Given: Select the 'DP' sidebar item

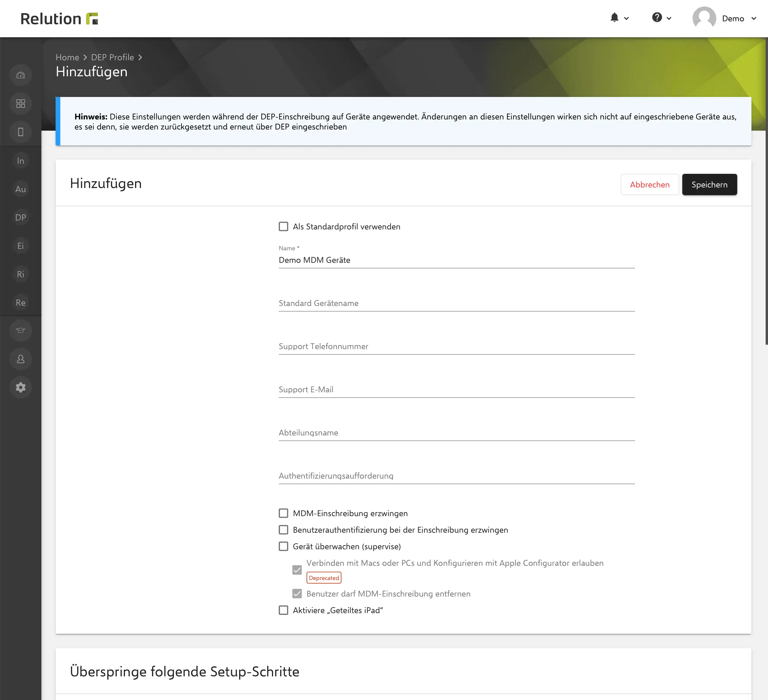Looking at the screenshot, I should coord(21,218).
